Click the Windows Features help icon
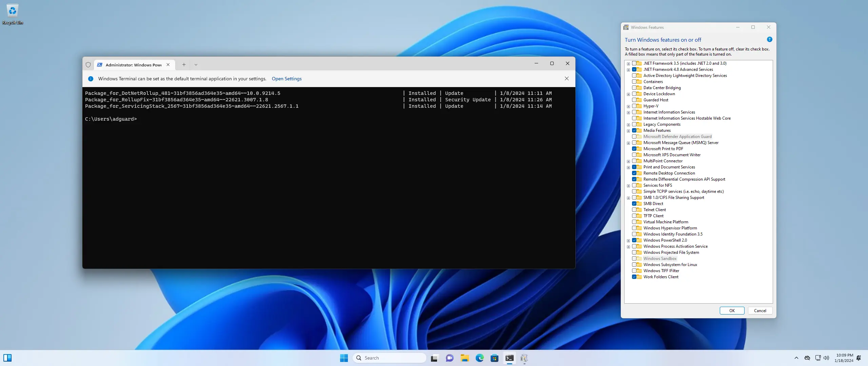868x366 pixels. pyautogui.click(x=769, y=40)
